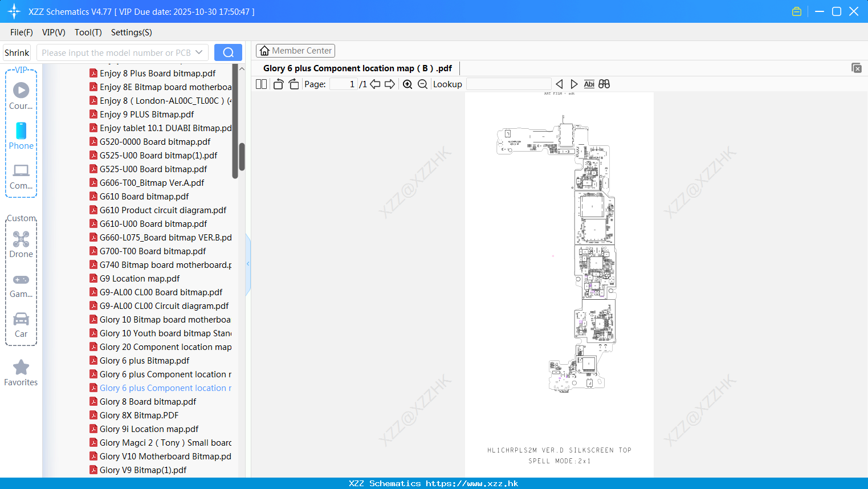Toggle the Abi whole-word match icon
This screenshot has height=489, width=868.
[589, 84]
